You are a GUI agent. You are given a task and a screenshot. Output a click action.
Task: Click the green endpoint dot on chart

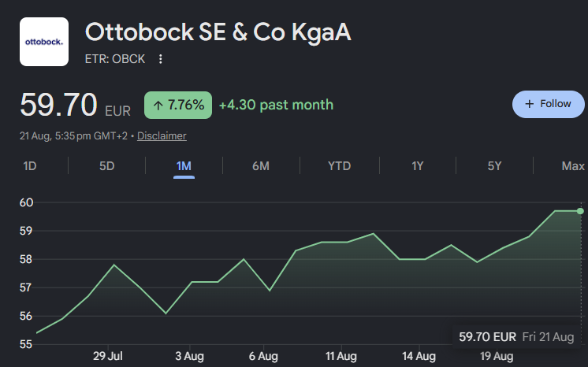pos(580,211)
